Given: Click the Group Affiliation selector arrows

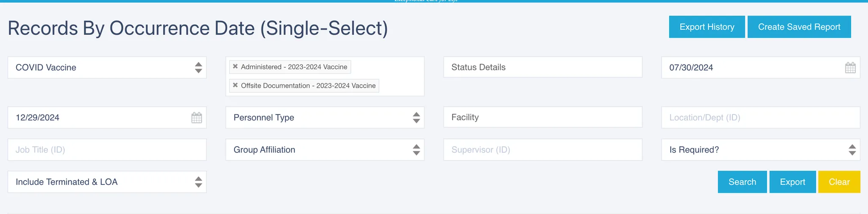Looking at the screenshot, I should click(416, 150).
